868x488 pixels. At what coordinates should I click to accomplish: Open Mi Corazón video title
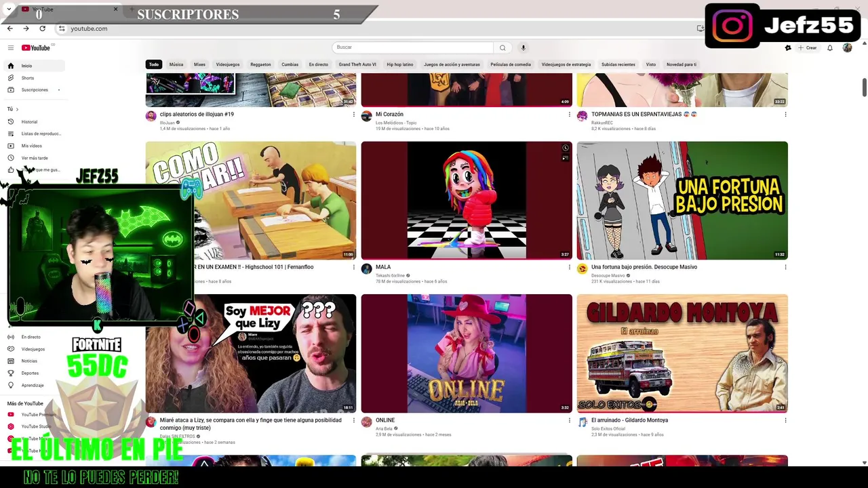pyautogui.click(x=389, y=115)
